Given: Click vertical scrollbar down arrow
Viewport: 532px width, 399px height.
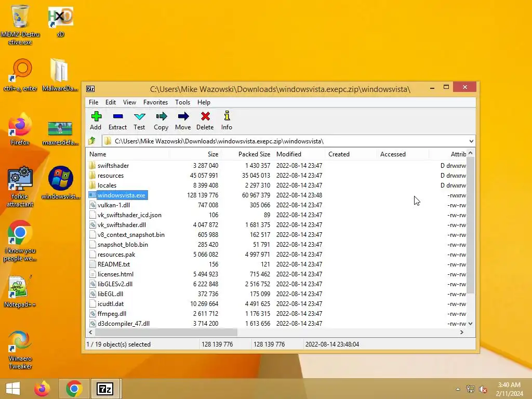Looking at the screenshot, I should pyautogui.click(x=471, y=323).
